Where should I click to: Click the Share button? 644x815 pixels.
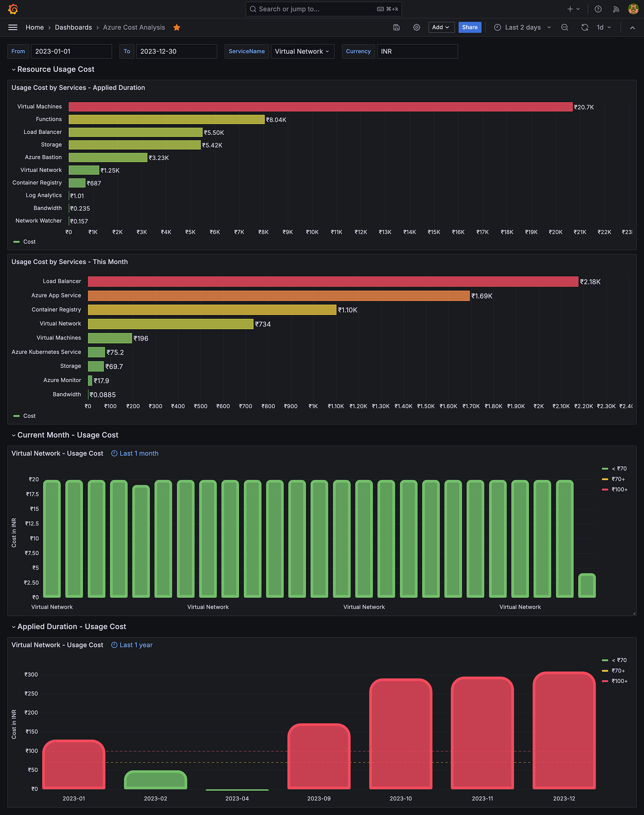pyautogui.click(x=470, y=27)
